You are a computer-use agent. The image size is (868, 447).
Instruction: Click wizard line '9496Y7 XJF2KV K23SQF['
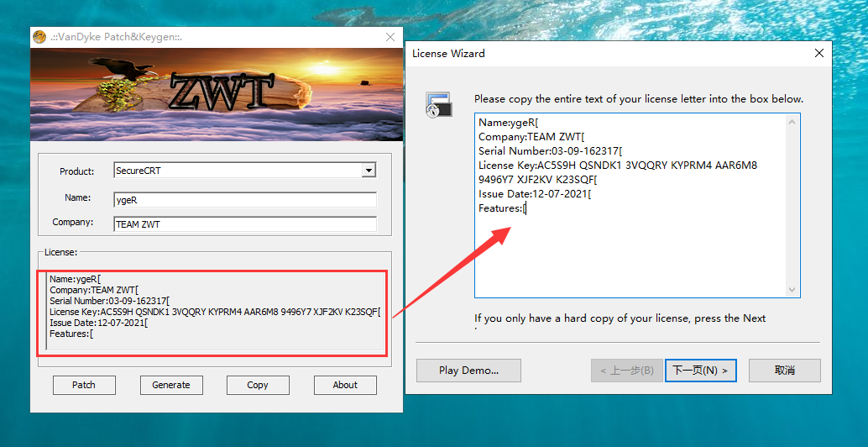pyautogui.click(x=538, y=180)
